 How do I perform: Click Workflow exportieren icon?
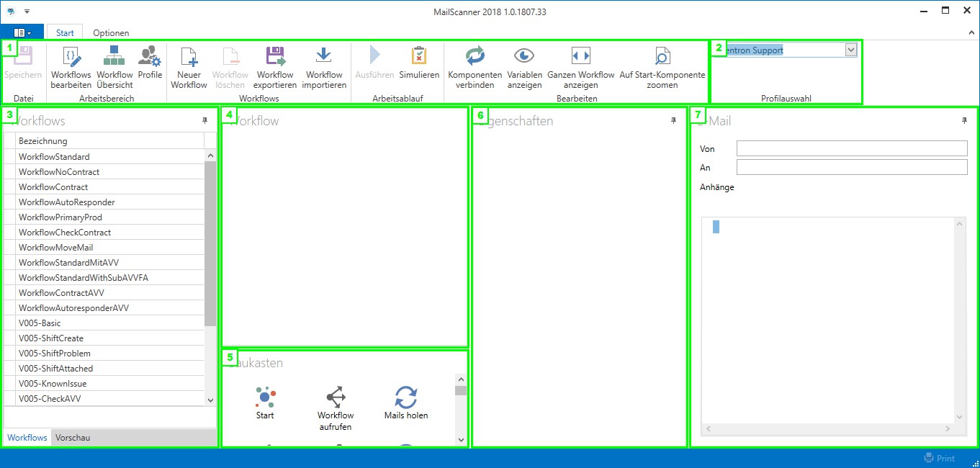(275, 56)
